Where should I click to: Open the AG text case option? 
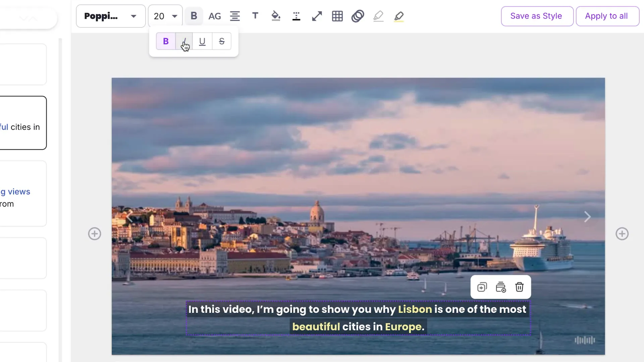tap(215, 16)
